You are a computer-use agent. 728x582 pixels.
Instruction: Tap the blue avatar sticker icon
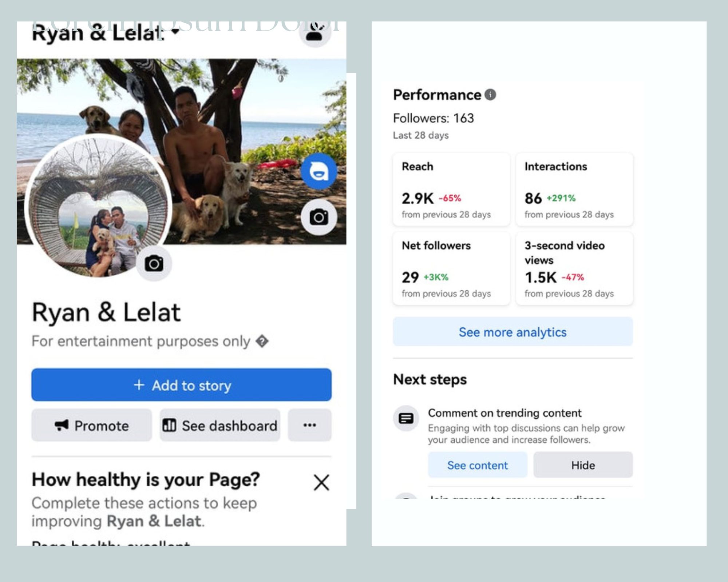[319, 171]
